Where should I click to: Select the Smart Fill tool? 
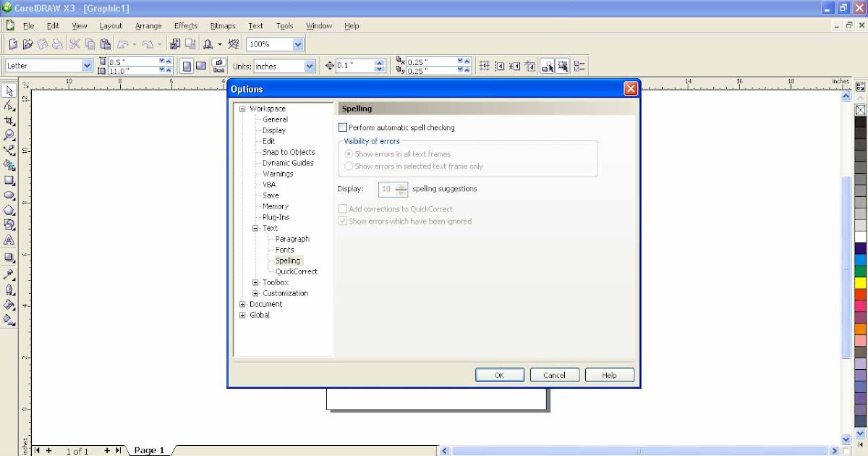[9, 165]
